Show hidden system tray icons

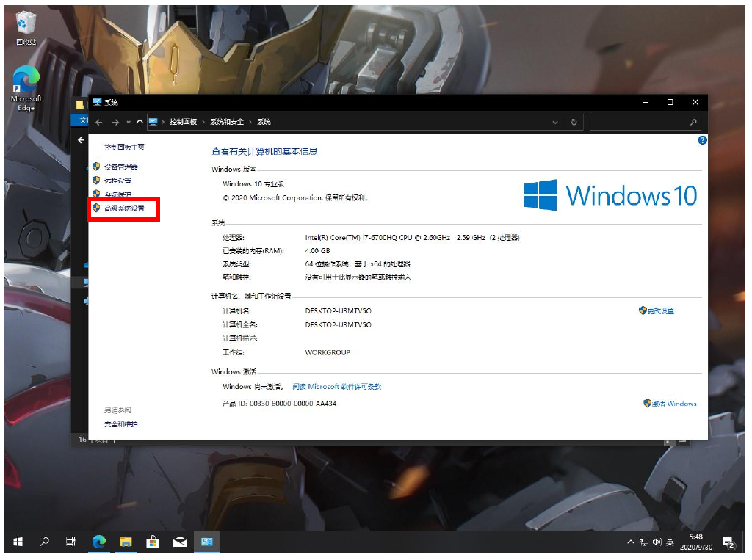pyautogui.click(x=630, y=542)
